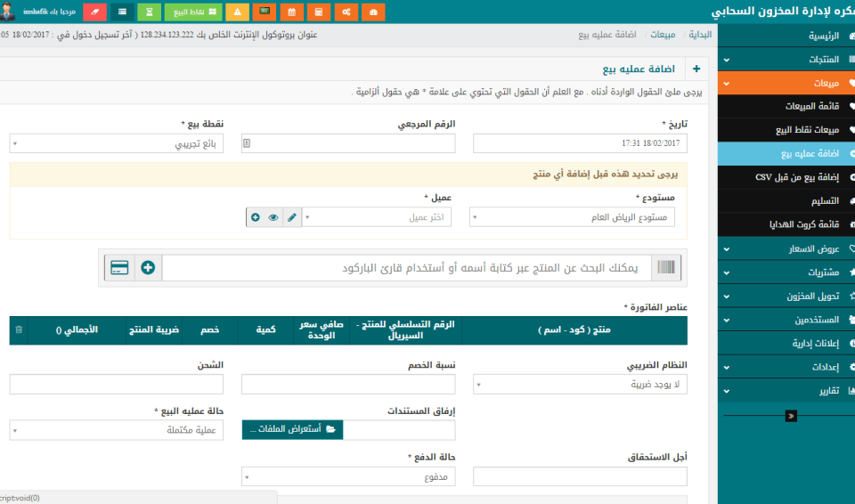Collapse the sidebar using double-arrow toggle
The width and height of the screenshot is (855, 504).
[790, 415]
